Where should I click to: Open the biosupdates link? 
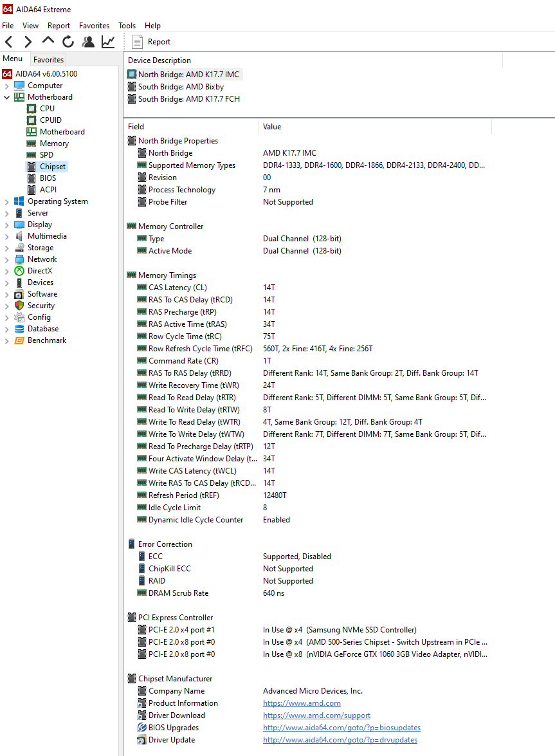pos(341,728)
